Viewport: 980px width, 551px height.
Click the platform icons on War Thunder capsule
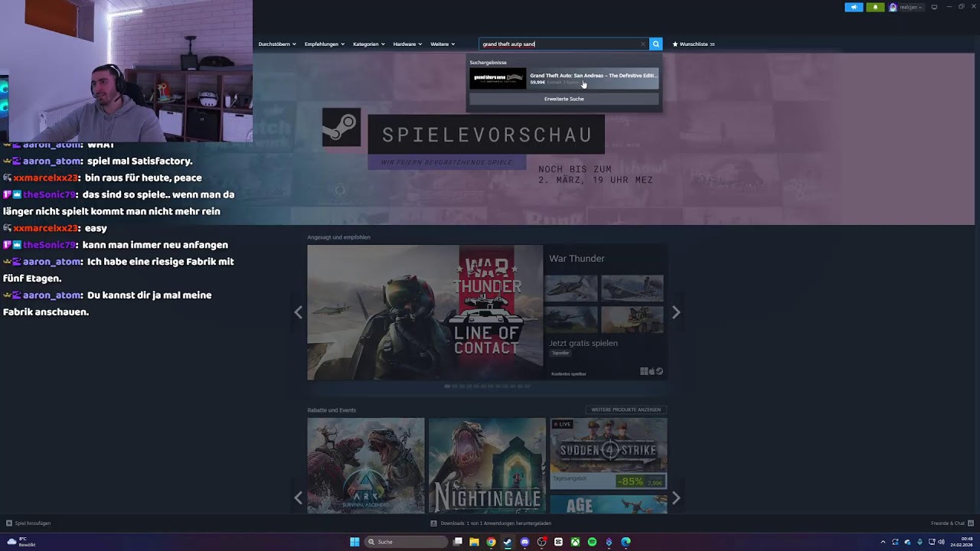652,372
